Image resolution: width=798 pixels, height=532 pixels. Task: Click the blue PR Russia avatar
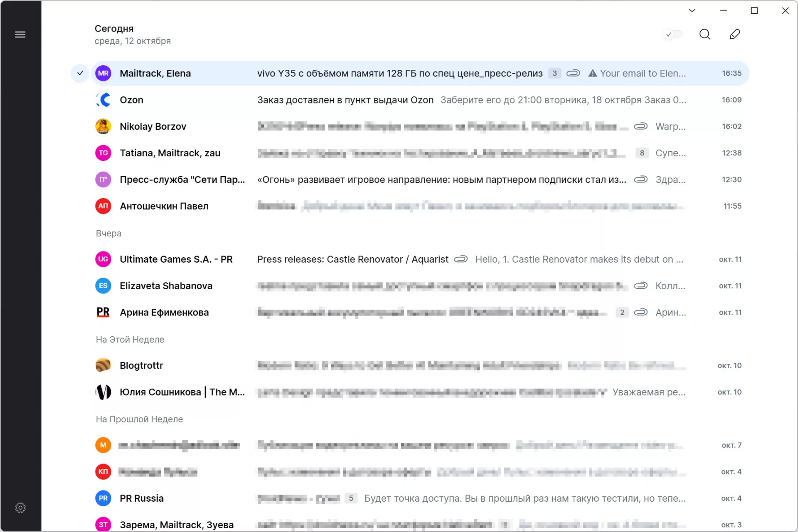click(103, 498)
